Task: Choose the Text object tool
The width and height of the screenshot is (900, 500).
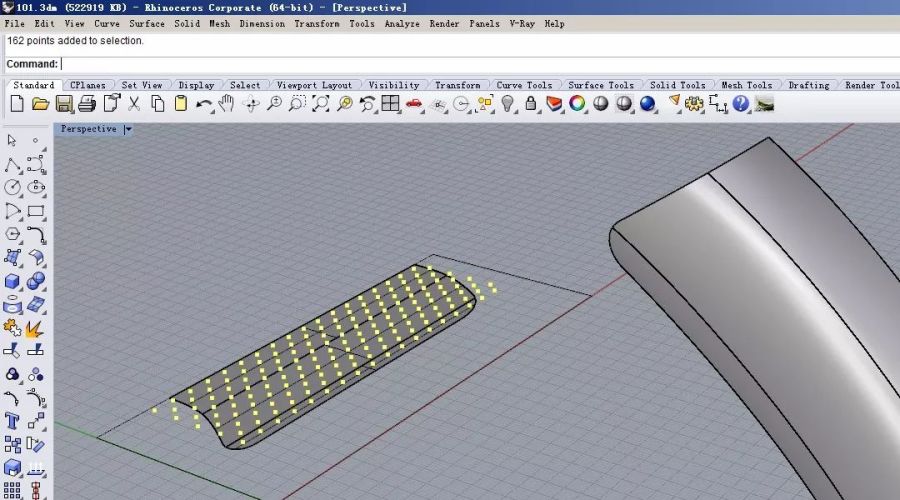Action: [x=13, y=421]
